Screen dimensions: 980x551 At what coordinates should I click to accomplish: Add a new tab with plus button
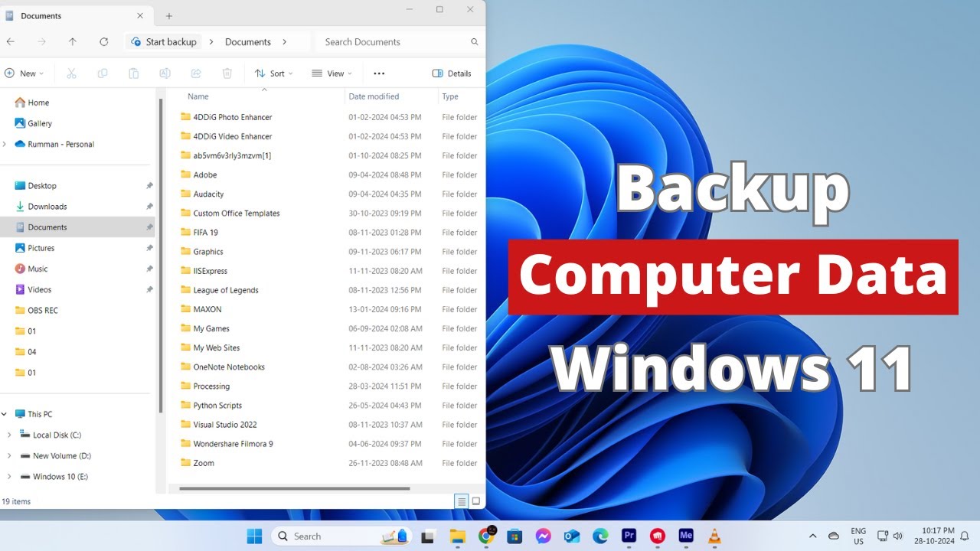click(x=169, y=15)
